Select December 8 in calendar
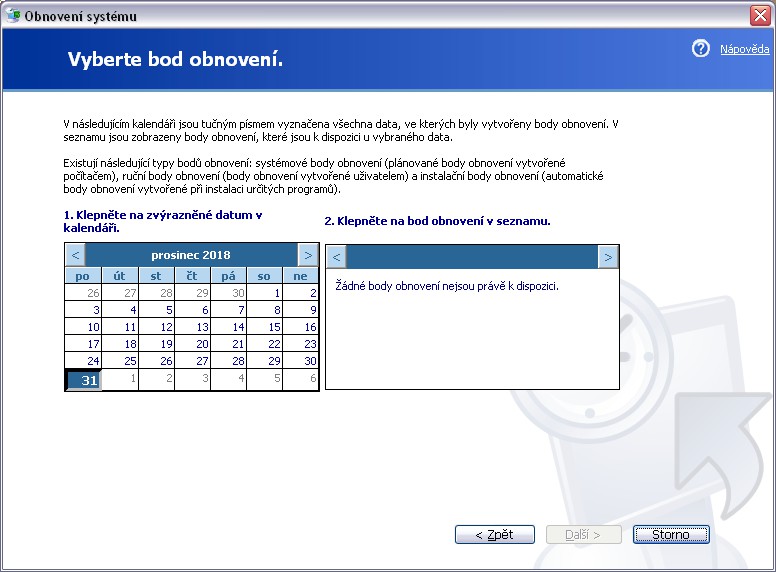This screenshot has width=776, height=572. click(x=265, y=310)
